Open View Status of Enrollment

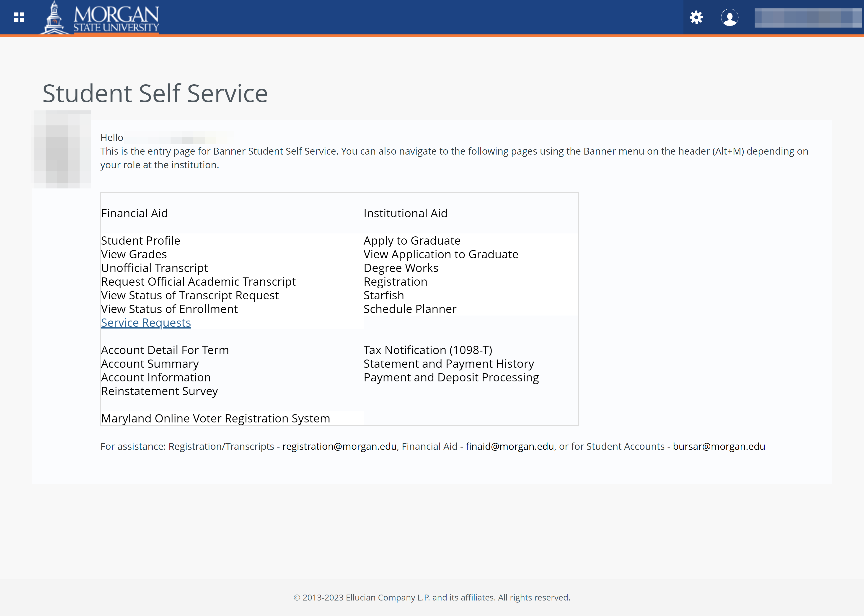[x=169, y=309]
